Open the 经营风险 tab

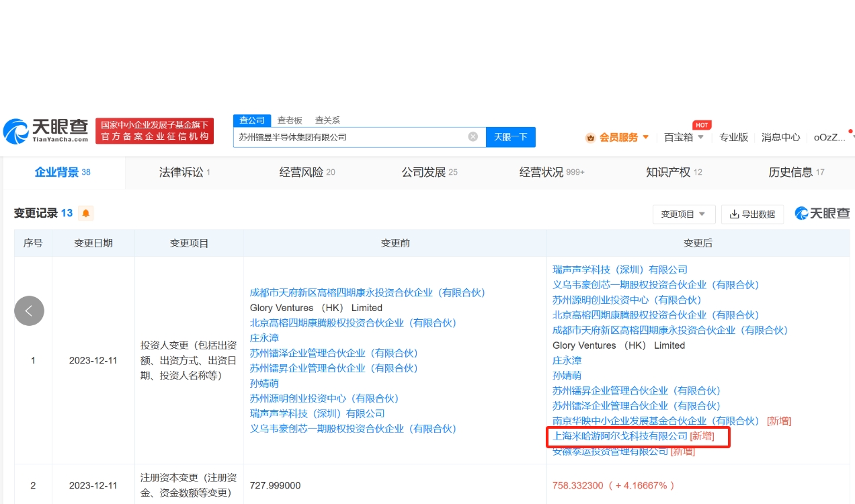pyautogui.click(x=307, y=172)
